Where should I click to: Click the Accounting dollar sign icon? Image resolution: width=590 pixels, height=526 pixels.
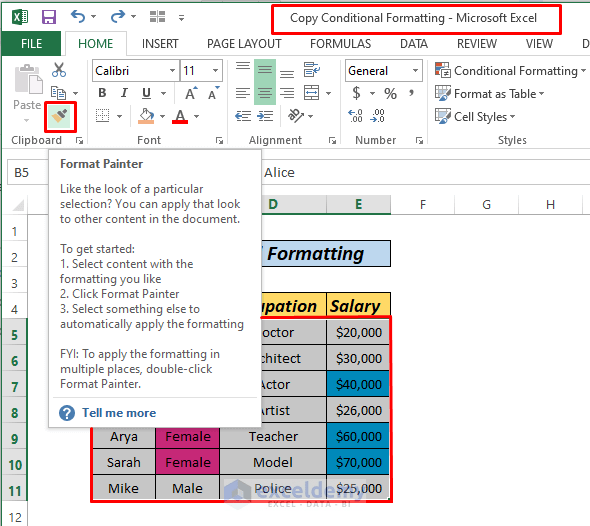click(356, 93)
